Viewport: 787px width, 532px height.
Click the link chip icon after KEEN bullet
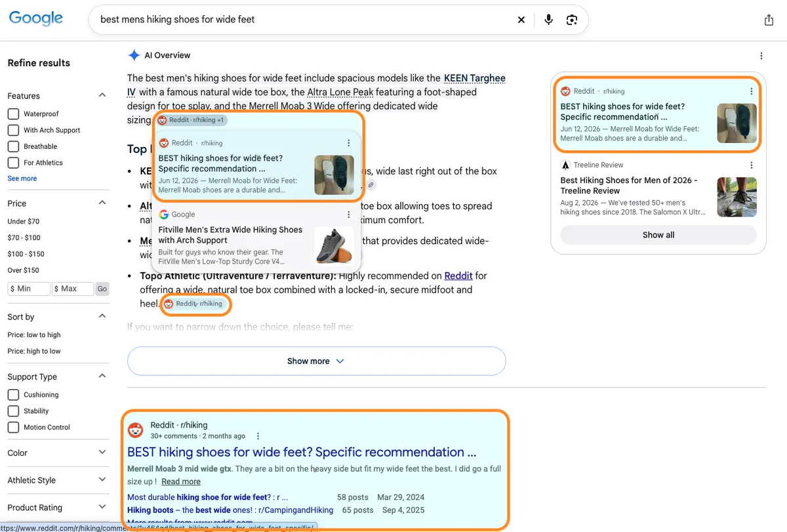(x=371, y=185)
